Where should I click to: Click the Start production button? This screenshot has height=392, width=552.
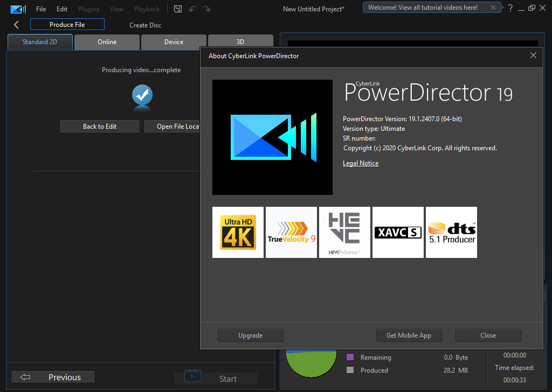tap(216, 379)
